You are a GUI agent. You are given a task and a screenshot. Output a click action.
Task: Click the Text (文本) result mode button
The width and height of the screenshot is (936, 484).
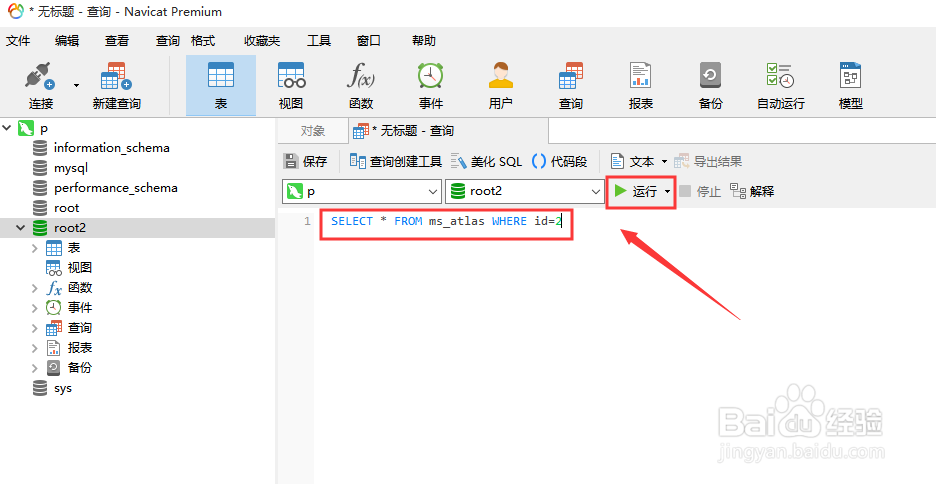click(633, 161)
